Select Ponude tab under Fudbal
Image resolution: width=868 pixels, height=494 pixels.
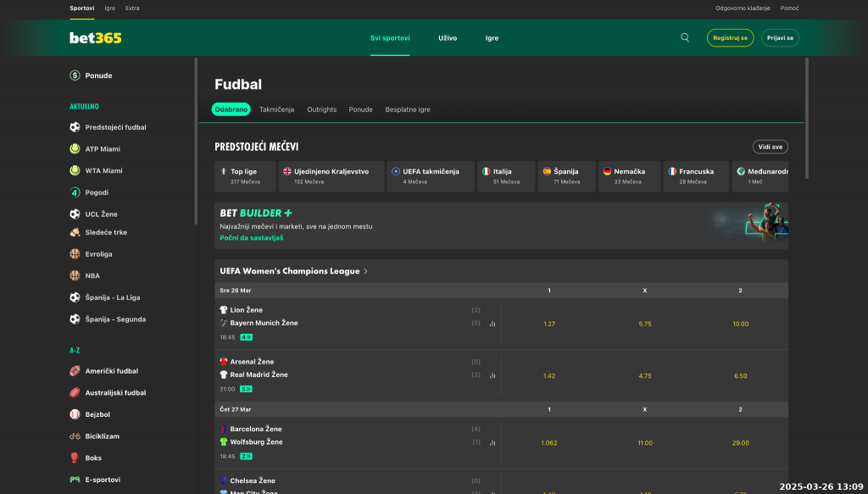click(360, 109)
